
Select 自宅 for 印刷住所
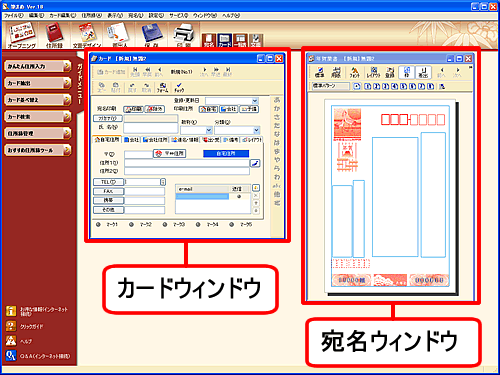(x=208, y=109)
